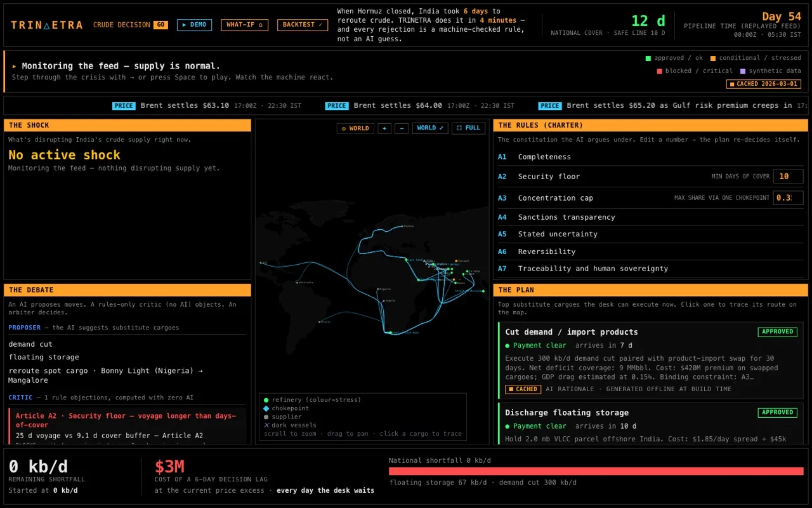Viewport: 812px width, 508px height.
Task: Start the Demo playback
Action: [x=194, y=25]
